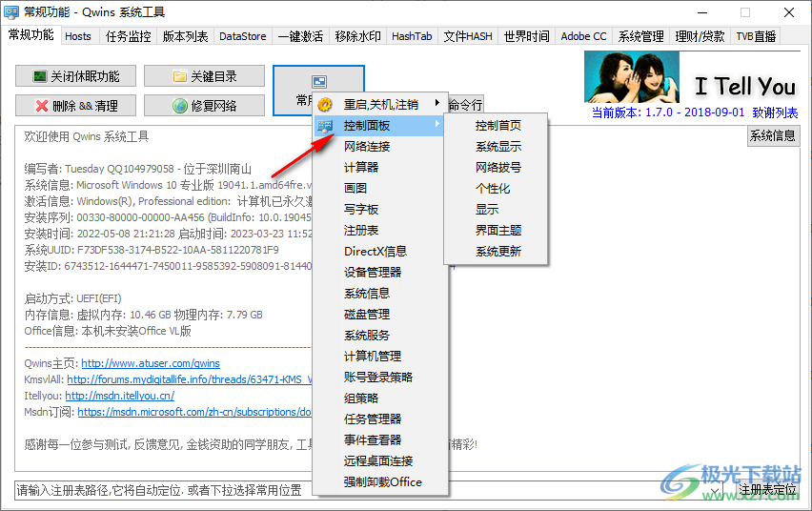Open the msdn.itellyou.cn link
Image resolution: width=812 pixels, height=511 pixels.
pyautogui.click(x=120, y=396)
